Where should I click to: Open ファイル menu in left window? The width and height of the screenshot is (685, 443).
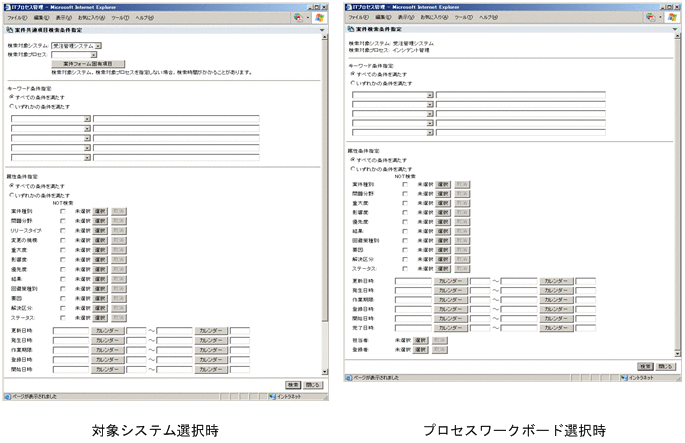[x=17, y=18]
